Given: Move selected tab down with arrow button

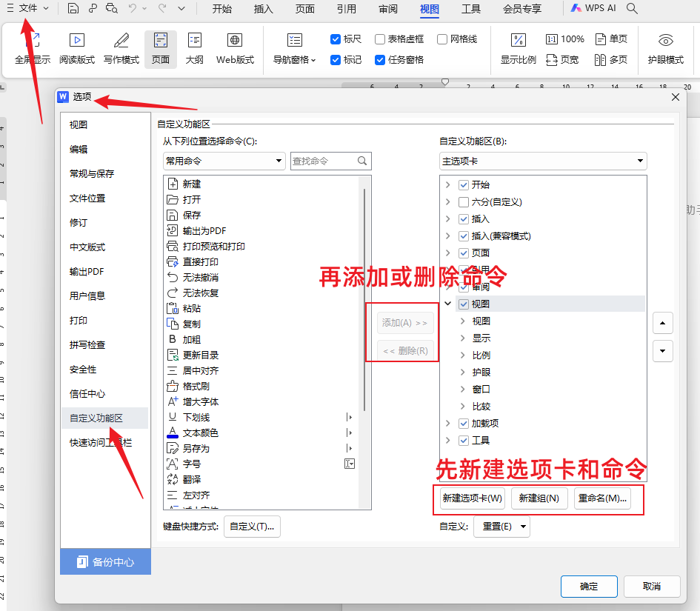Looking at the screenshot, I should tap(662, 351).
